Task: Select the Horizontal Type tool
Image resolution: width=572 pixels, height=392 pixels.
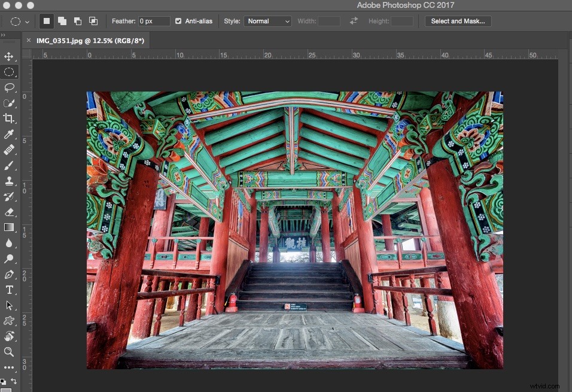Action: click(x=9, y=290)
